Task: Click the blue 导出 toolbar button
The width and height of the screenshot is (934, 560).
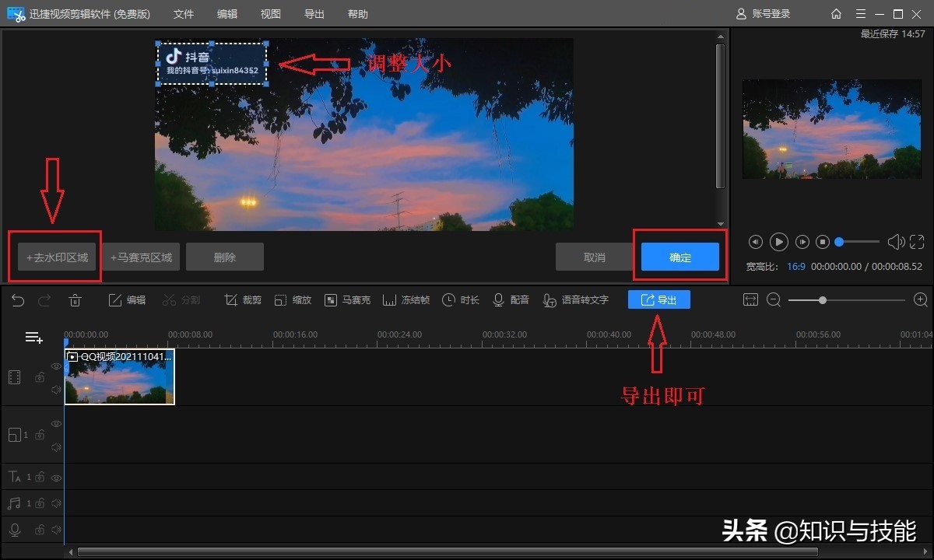Action: [659, 299]
